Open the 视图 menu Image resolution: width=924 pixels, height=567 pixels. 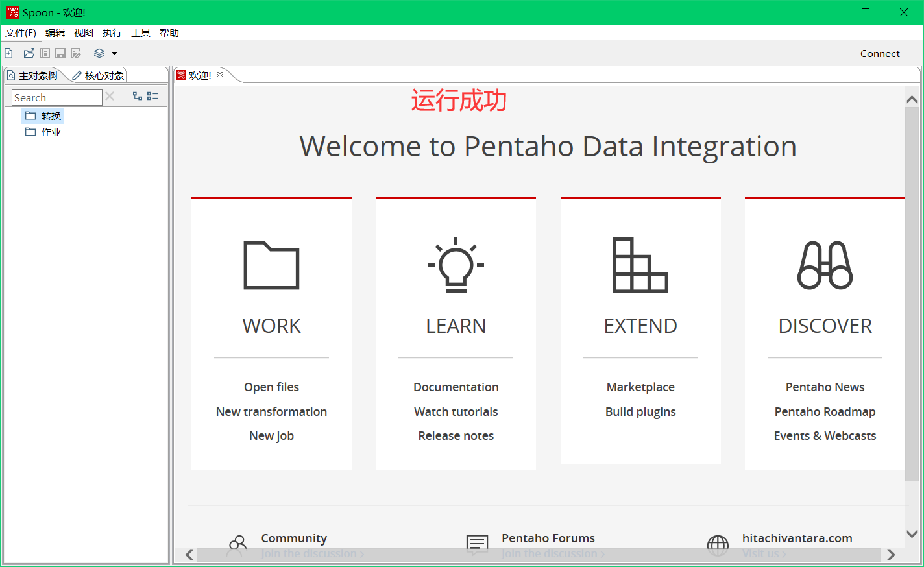coord(84,32)
